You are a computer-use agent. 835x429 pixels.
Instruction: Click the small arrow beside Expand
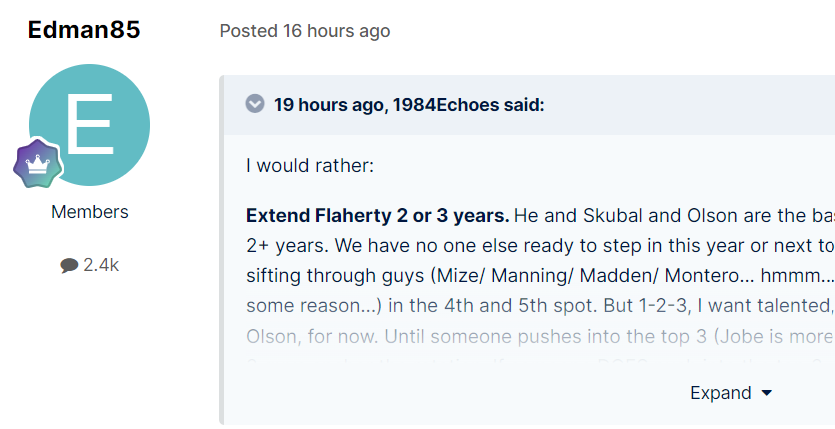click(x=767, y=393)
